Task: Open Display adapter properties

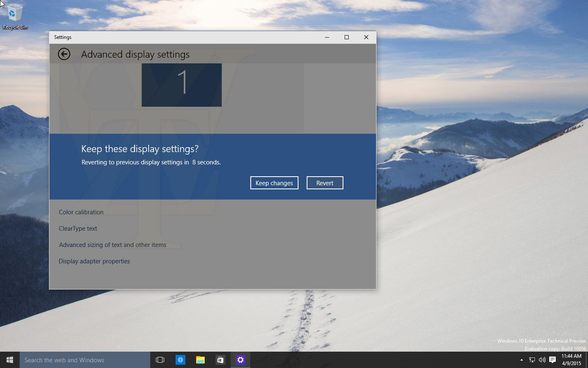Action: pos(94,261)
